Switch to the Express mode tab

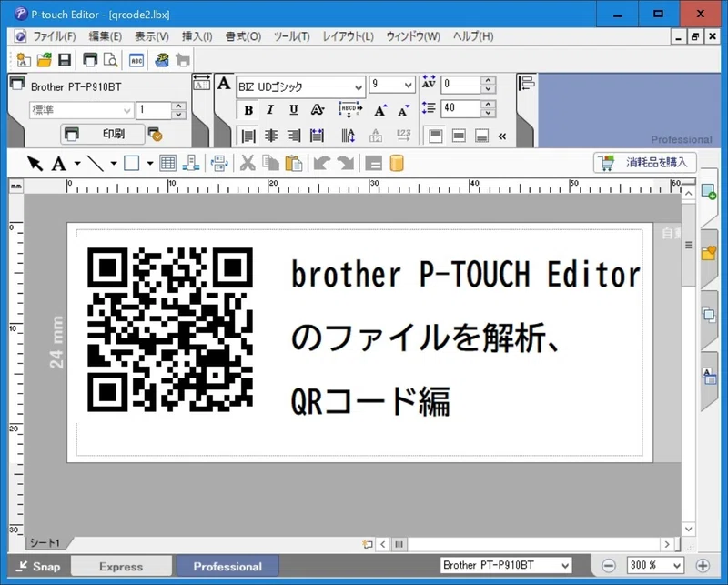pos(121,567)
